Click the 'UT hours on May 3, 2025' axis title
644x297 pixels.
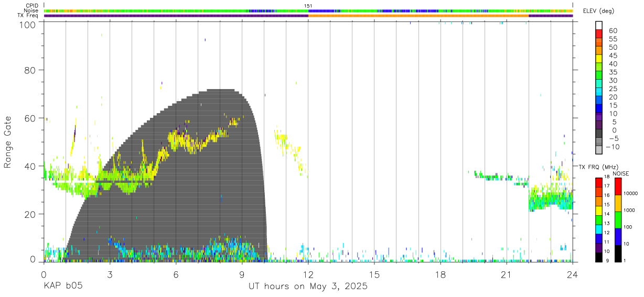tap(308, 287)
